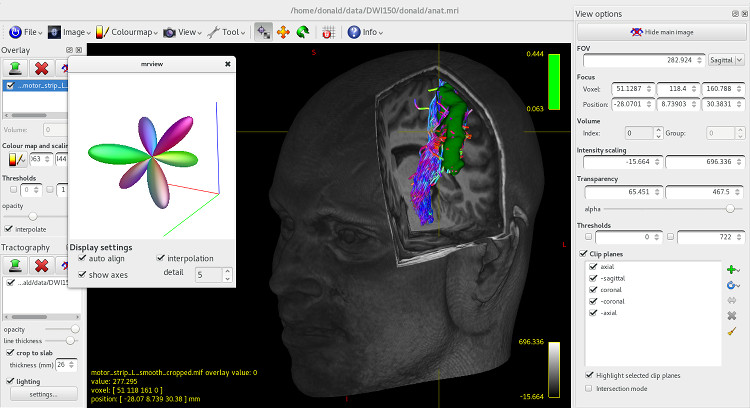Click the transparency alpha slider

coord(660,208)
